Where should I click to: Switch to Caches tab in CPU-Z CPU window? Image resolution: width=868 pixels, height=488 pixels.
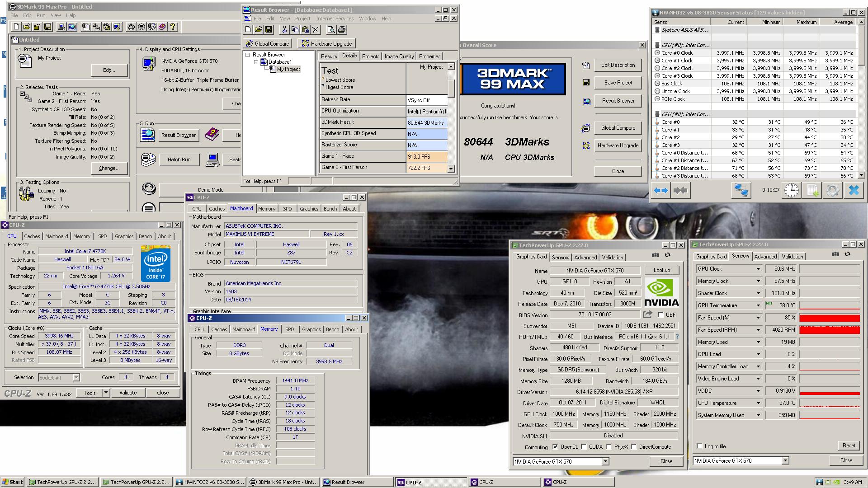pyautogui.click(x=32, y=236)
